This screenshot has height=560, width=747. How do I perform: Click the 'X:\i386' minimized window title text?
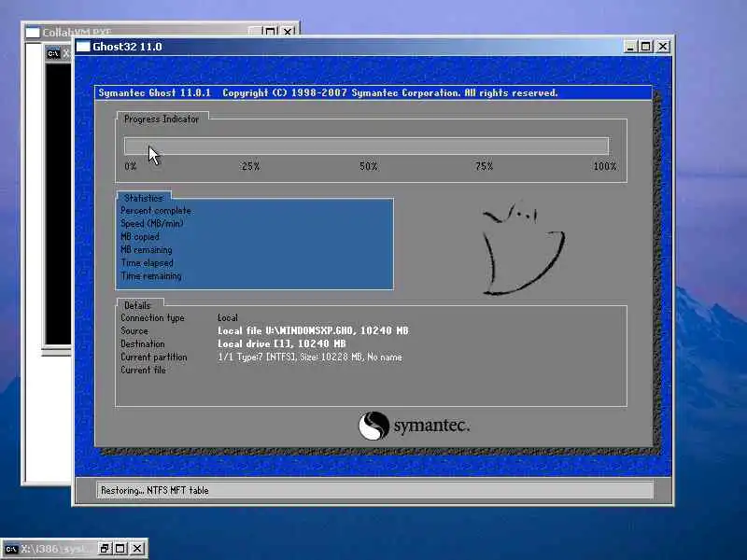tap(54, 549)
